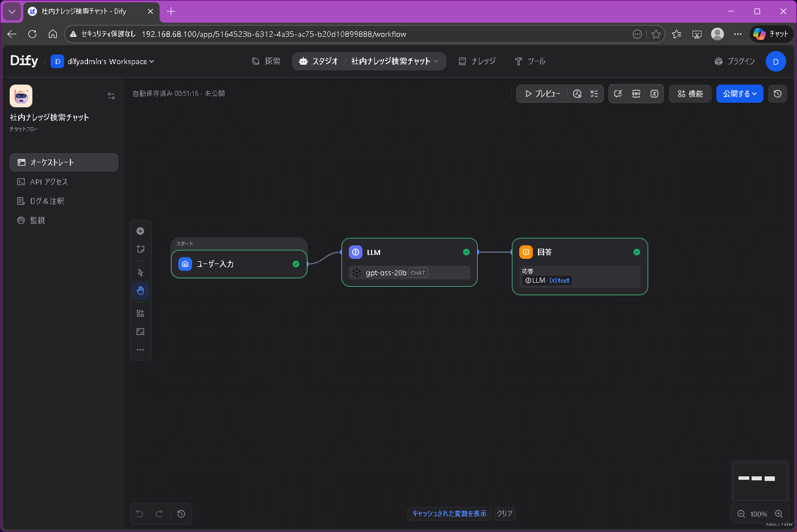Open conversation variables chat icon

tap(618, 94)
